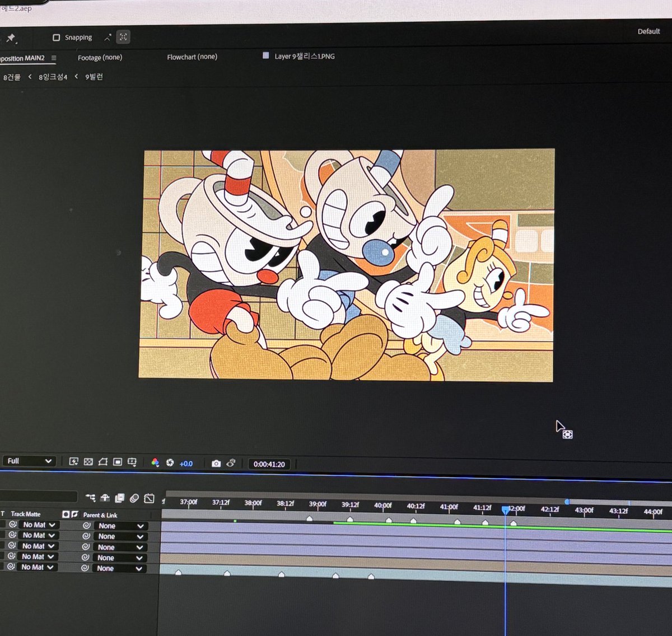
Task: Open top layer Parent None dropdown
Action: tap(122, 526)
